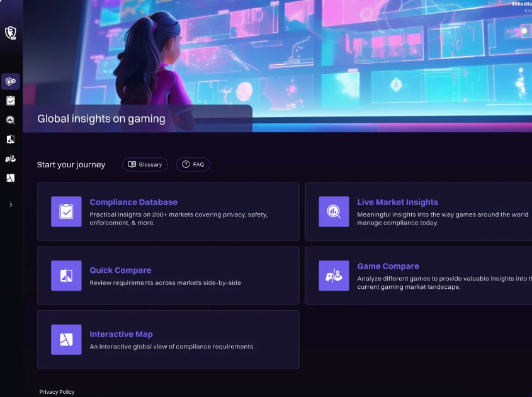Open the Glossary
The width and height of the screenshot is (532, 397).
click(x=145, y=164)
